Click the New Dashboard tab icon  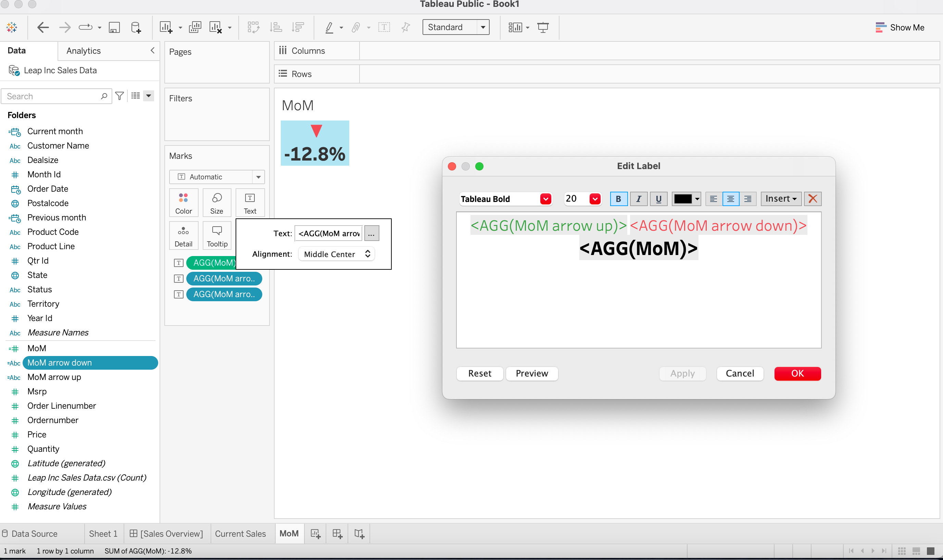(x=337, y=534)
